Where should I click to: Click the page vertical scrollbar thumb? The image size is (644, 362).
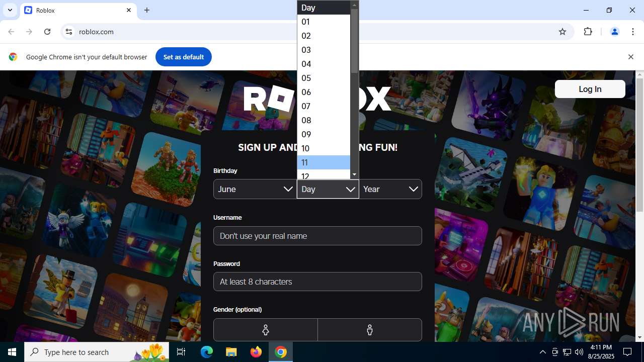point(639,145)
